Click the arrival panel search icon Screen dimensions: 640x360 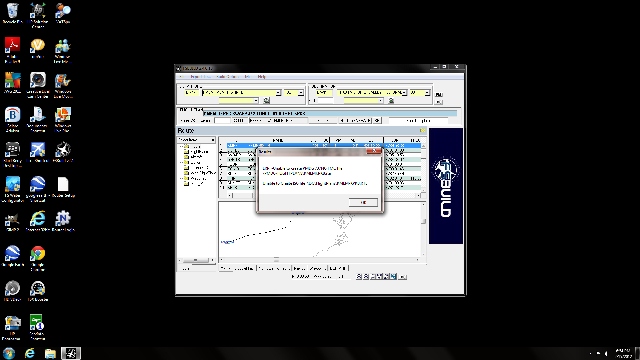pyautogui.click(x=391, y=100)
